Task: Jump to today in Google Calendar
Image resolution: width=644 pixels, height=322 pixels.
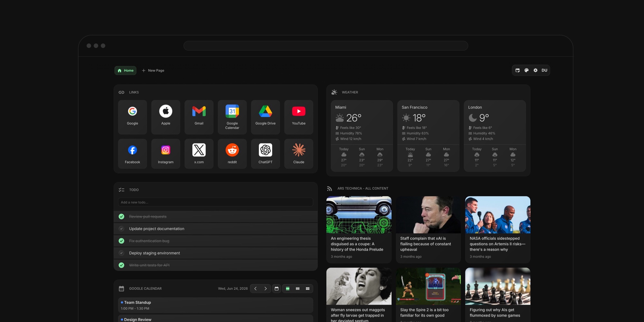Action: [277, 289]
